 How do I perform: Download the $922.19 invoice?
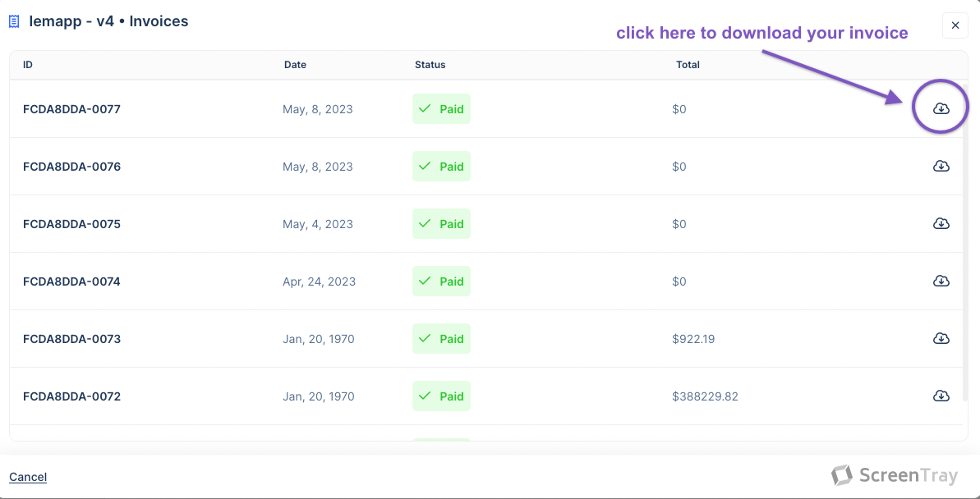941,338
